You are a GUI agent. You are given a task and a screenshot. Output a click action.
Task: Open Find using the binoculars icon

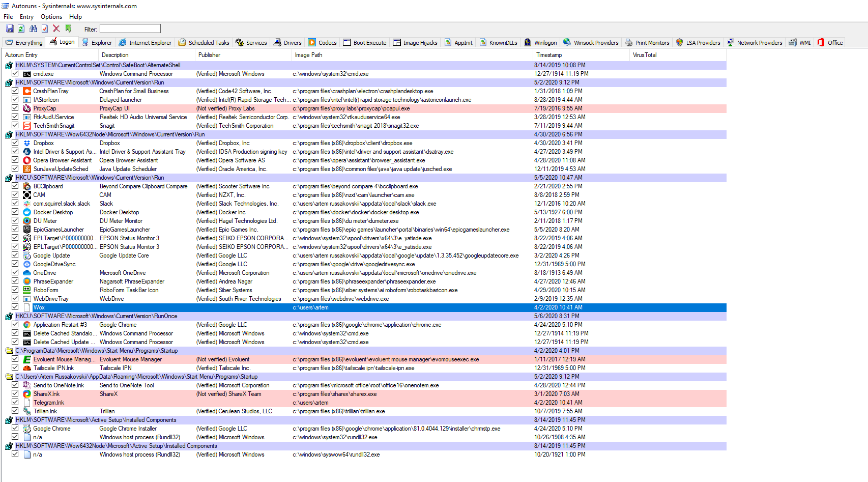click(33, 29)
